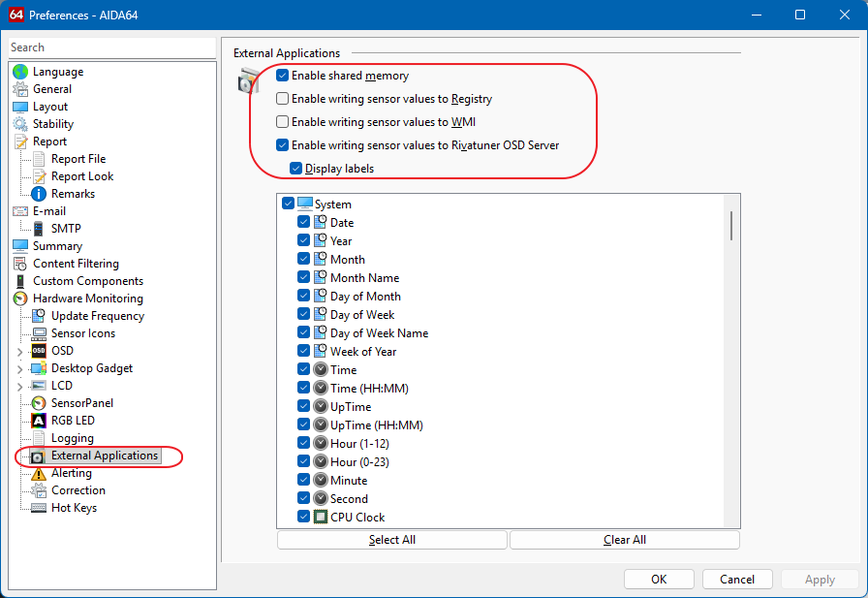
Task: Click the Custom Components icon
Action: click(x=20, y=281)
